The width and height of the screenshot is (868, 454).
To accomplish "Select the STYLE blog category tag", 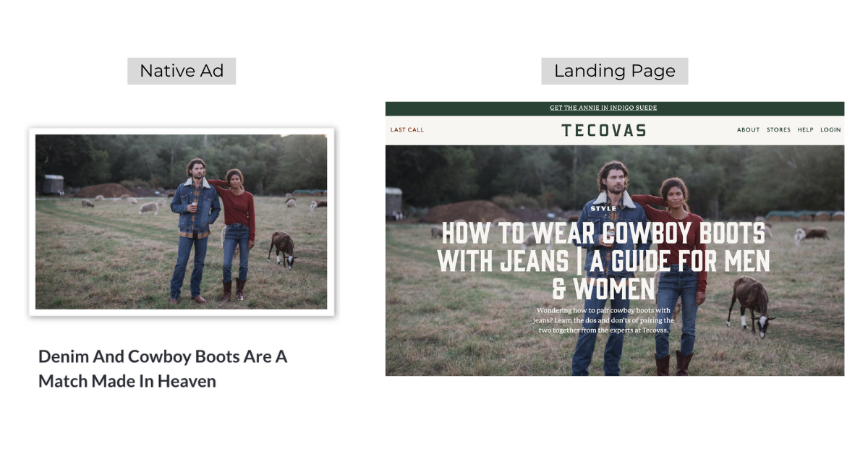I will [603, 207].
